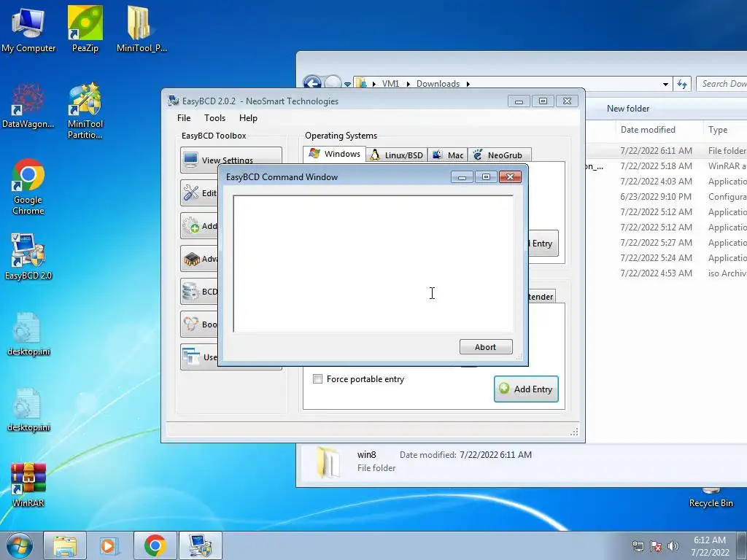The width and height of the screenshot is (747, 560).
Task: Click the taskbar clock showing 6:12 AM
Action: 710,546
